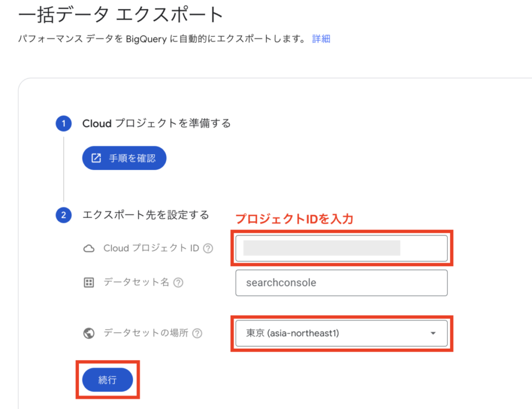532x409 pixels.
Task: Click the external-link icon in 手順を確認
Action: point(96,158)
